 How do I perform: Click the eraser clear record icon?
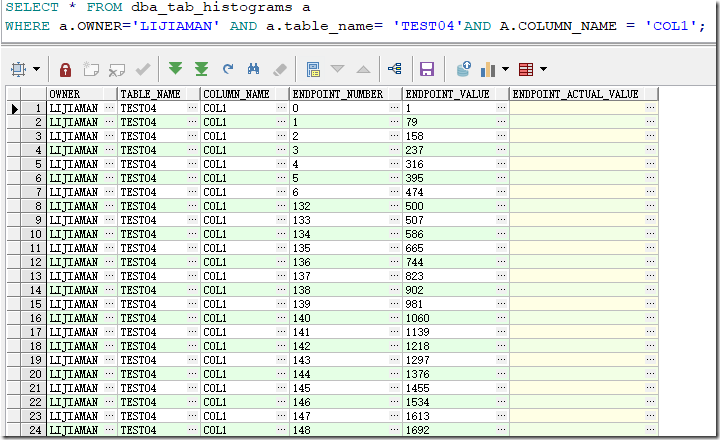pyautogui.click(x=280, y=69)
